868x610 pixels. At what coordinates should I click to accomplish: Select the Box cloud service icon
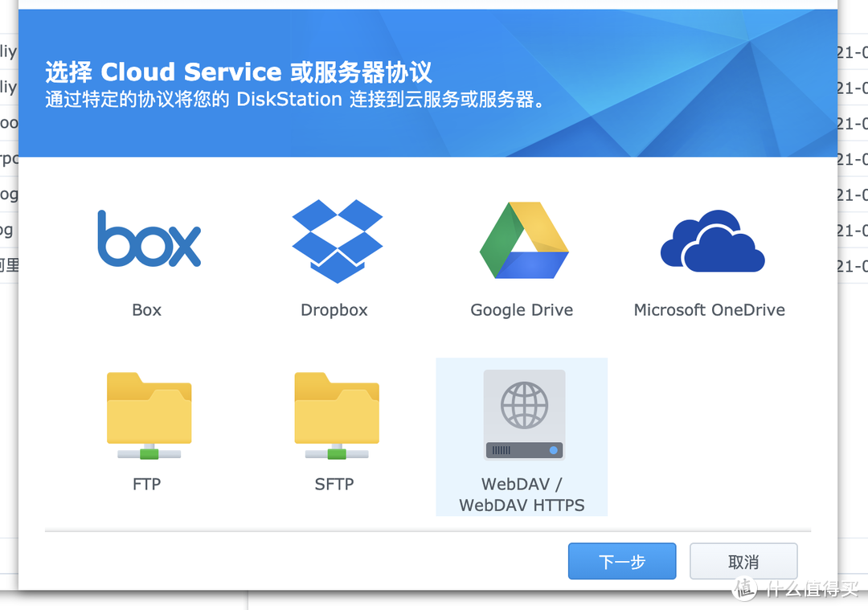tap(149, 239)
